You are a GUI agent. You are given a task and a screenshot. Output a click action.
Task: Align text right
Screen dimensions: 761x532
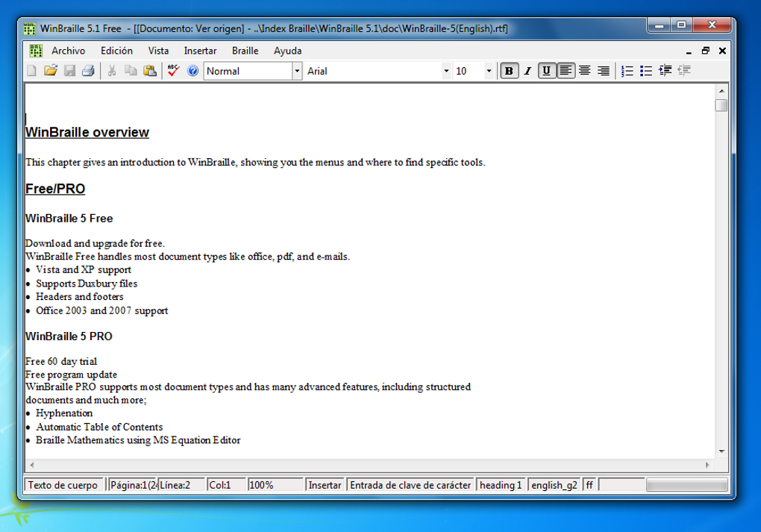604,71
